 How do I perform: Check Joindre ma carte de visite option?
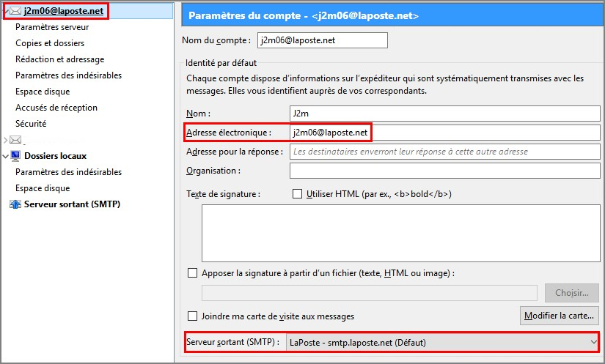[x=192, y=316]
